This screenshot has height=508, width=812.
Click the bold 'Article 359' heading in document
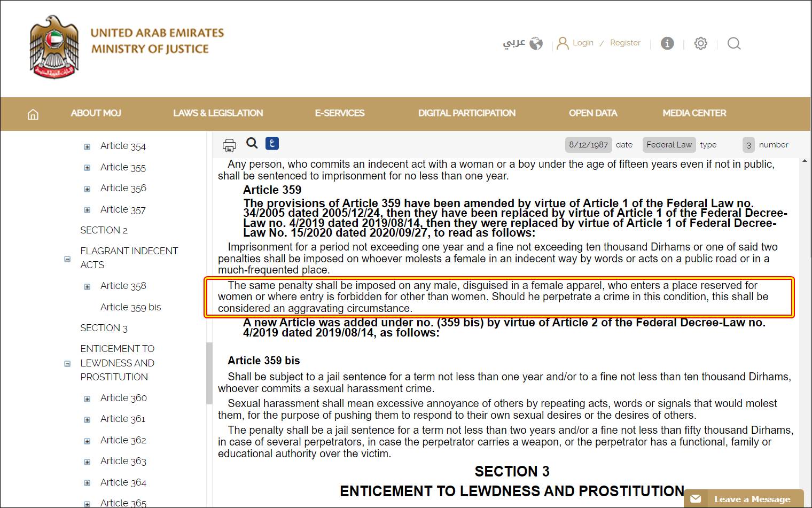point(272,190)
